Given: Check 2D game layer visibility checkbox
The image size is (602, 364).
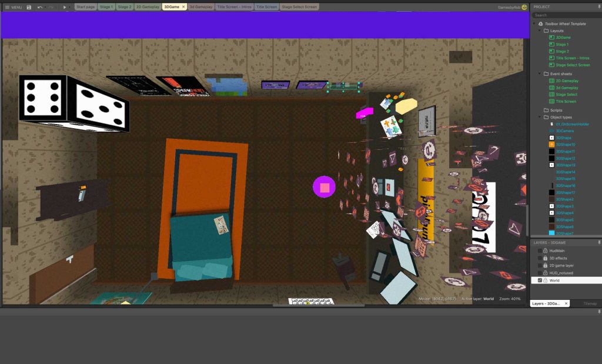Looking at the screenshot, I should pos(540,265).
